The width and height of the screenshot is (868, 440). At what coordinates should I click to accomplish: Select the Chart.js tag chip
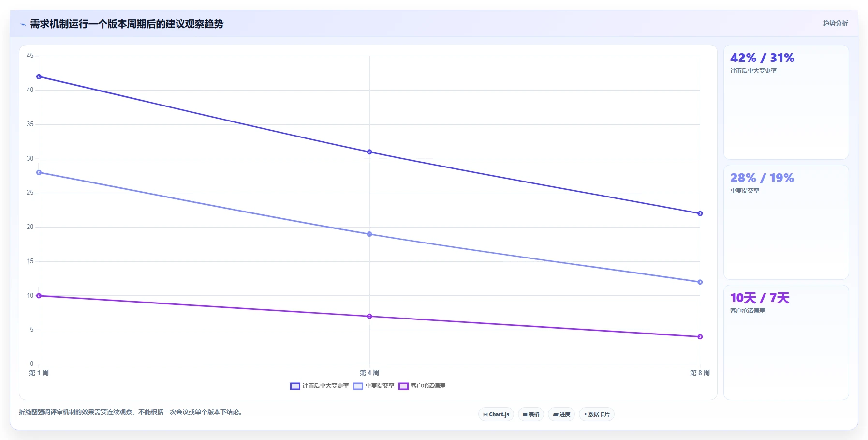click(496, 414)
